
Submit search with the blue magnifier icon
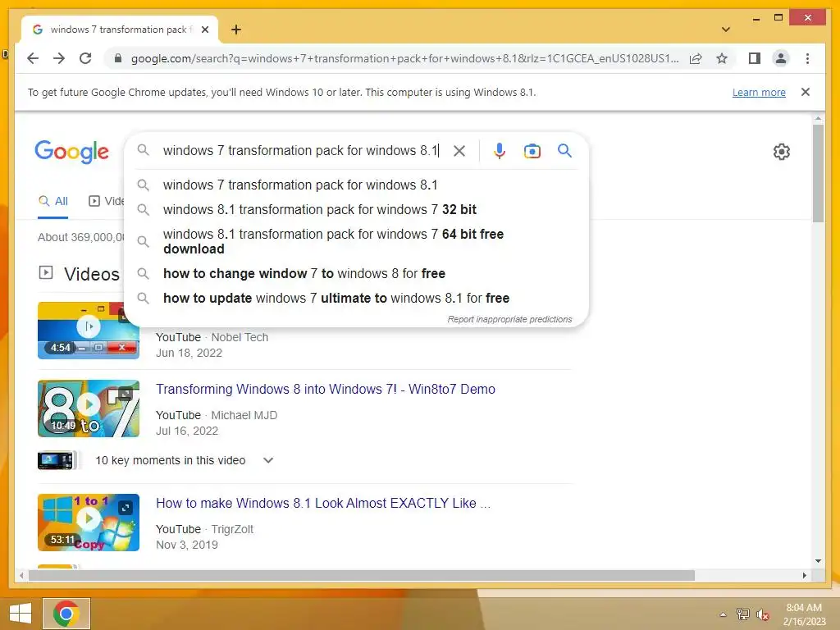tap(564, 151)
